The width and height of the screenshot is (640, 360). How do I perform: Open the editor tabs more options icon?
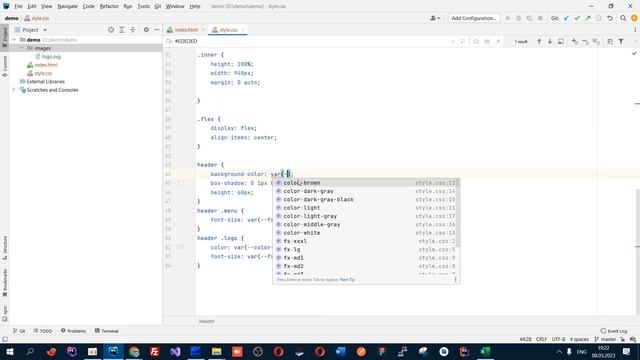635,30
